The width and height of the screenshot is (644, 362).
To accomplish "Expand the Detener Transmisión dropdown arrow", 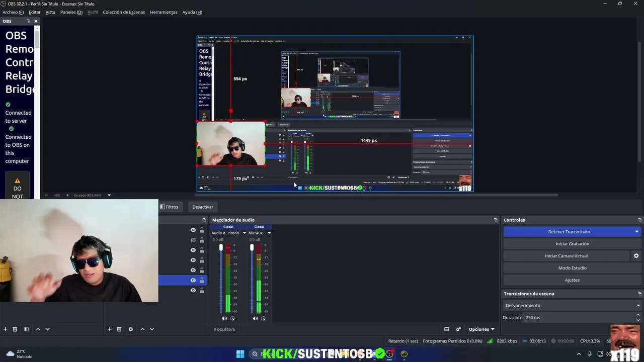I will coord(637,232).
